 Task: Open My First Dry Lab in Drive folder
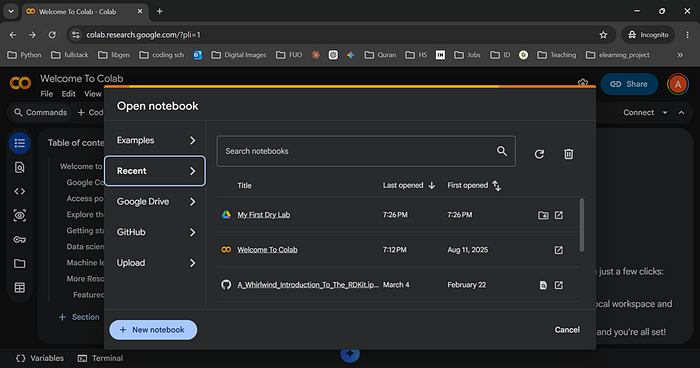pos(543,215)
